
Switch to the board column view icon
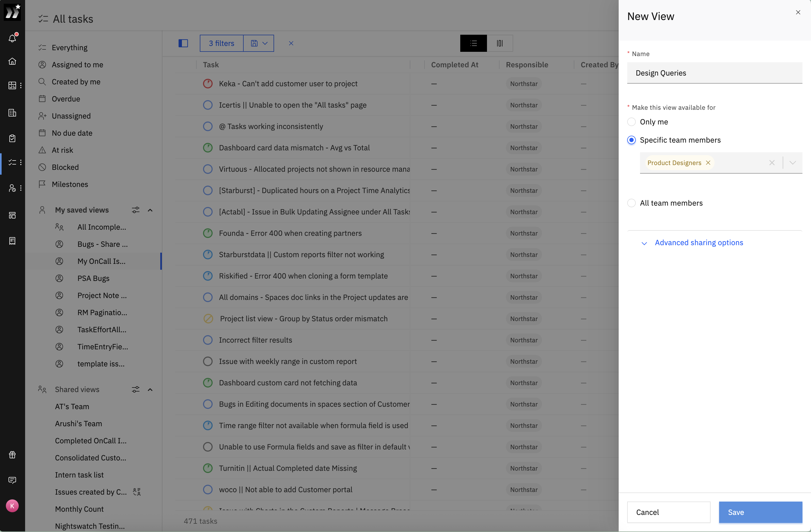click(x=500, y=43)
